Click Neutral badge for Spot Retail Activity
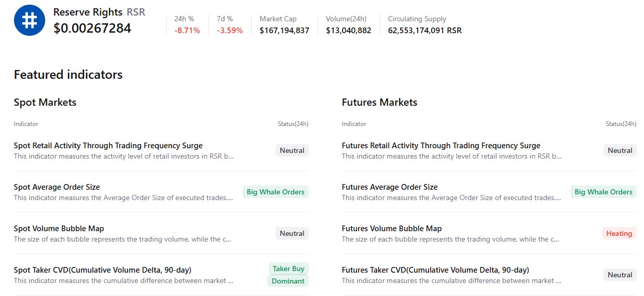Image resolution: width=644 pixels, height=296 pixels. pos(292,150)
